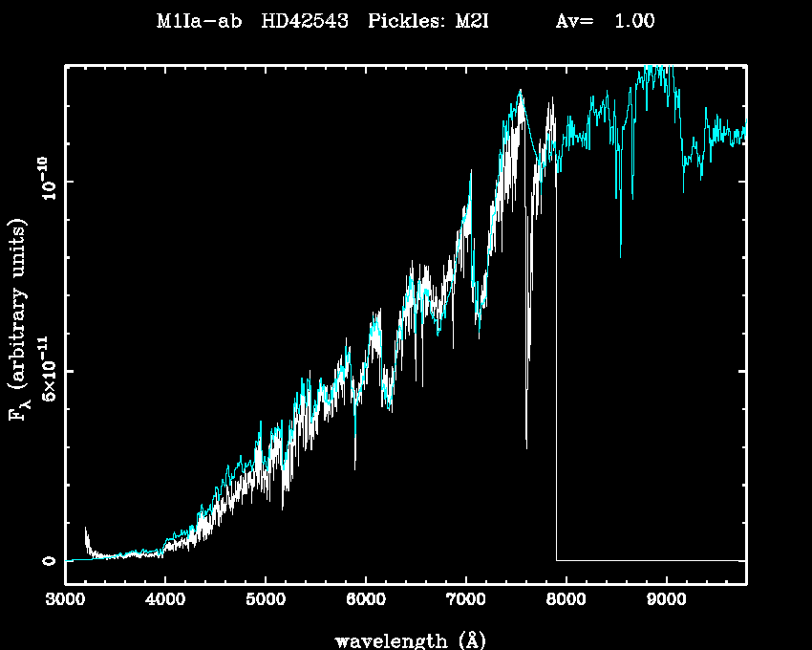Screen dimensions: 812x650
Task: Click the wavelength (Å) x-axis label
Action: pos(403,639)
